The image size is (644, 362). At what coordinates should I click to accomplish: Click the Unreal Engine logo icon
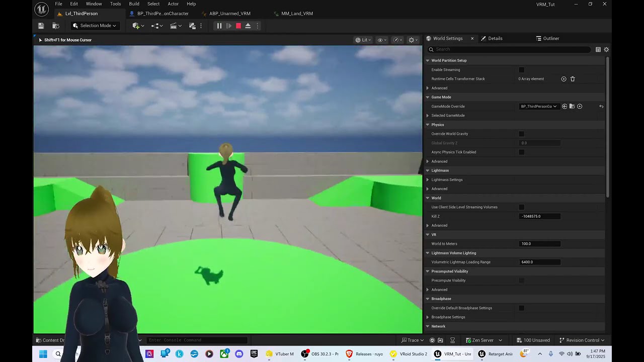[x=42, y=9]
